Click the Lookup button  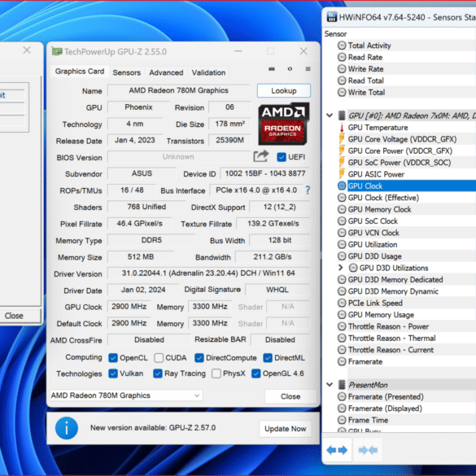[284, 91]
